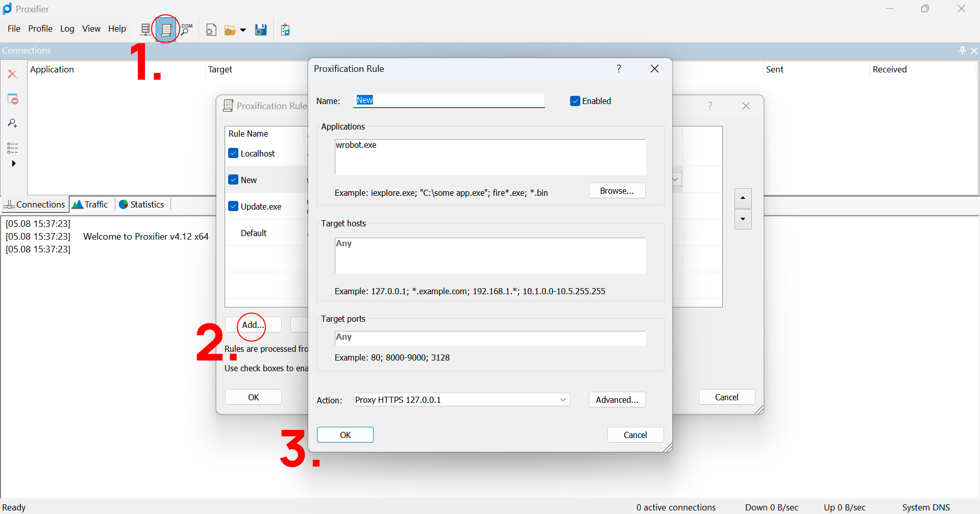
Task: Open the File menu
Action: (14, 29)
